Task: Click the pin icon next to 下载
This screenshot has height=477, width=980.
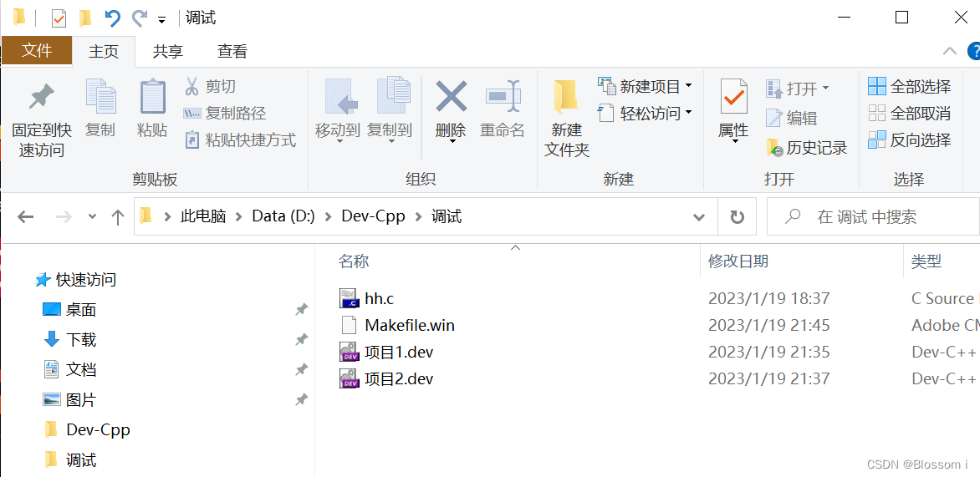Action: 301,340
